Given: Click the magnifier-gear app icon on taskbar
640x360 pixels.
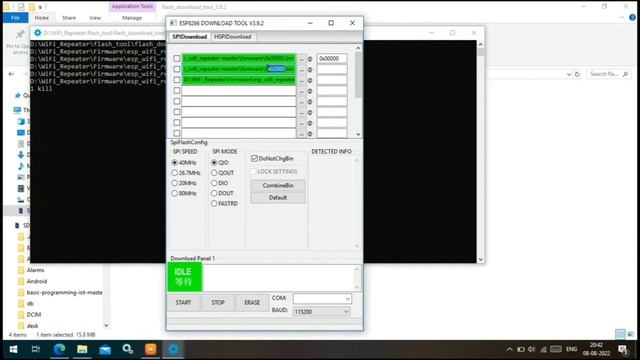Looking at the screenshot, I should (x=128, y=349).
